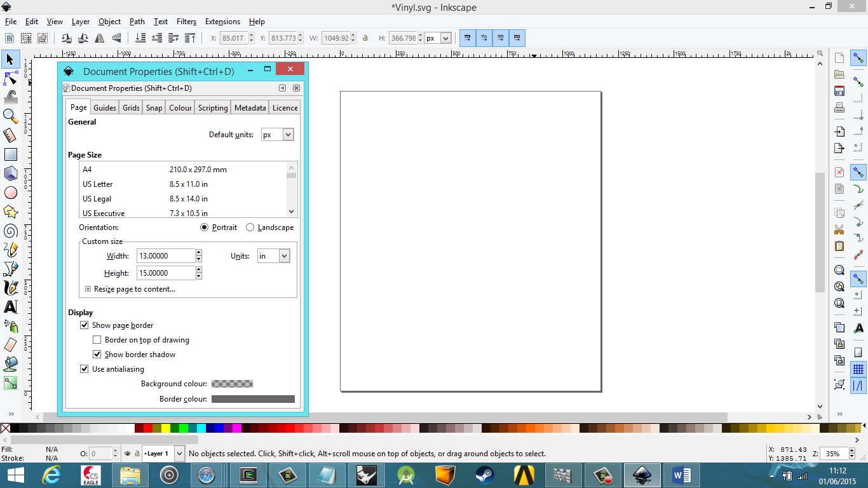Switch to the Grids tab
868x488 pixels.
[131, 108]
